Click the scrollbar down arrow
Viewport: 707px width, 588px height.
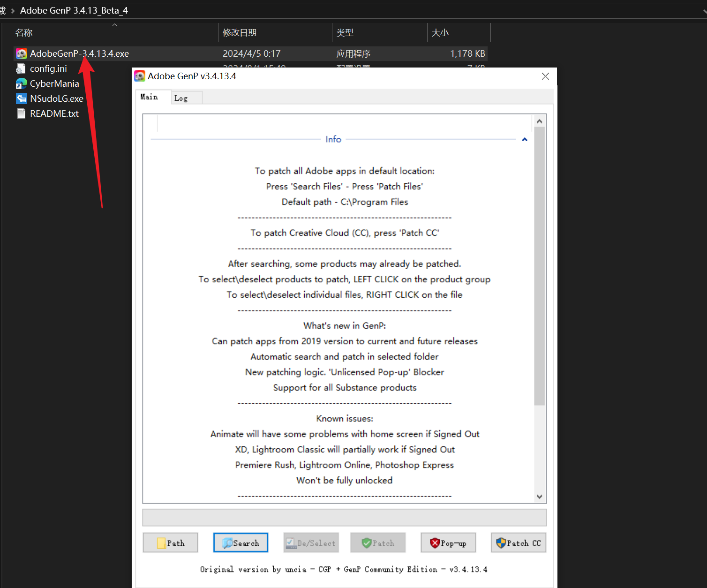click(x=540, y=497)
